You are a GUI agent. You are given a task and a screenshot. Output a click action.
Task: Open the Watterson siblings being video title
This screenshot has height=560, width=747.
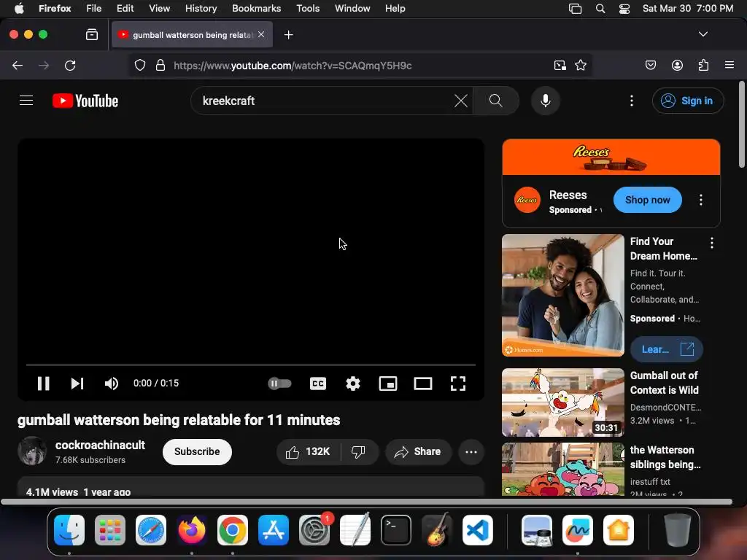[x=665, y=457]
